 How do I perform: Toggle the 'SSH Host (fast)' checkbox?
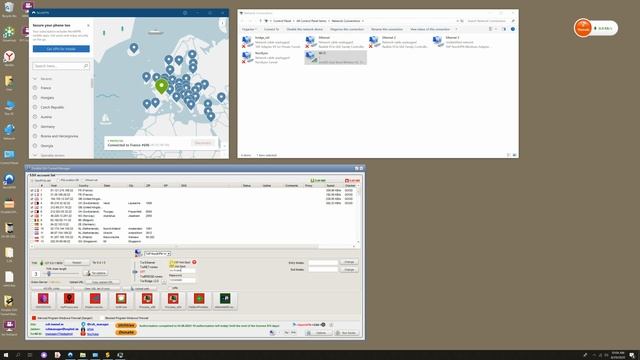[172, 262]
